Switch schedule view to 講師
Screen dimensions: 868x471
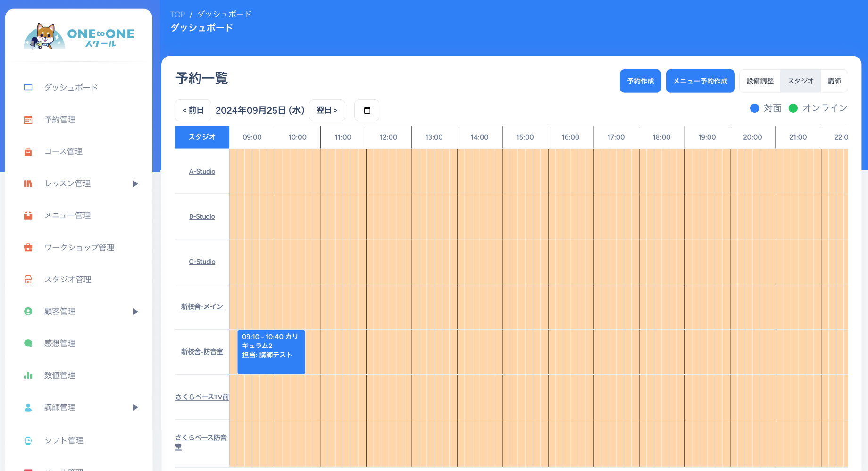tap(834, 81)
